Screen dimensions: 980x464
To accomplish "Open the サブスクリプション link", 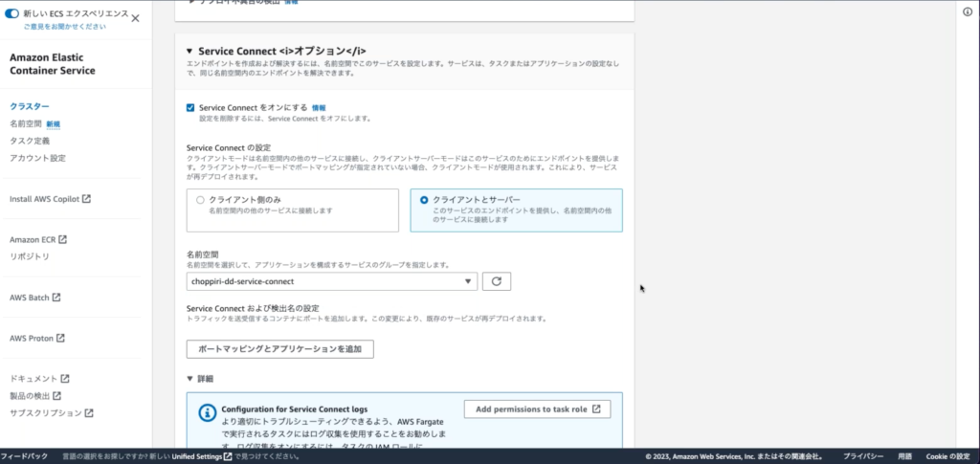I will coord(46,413).
